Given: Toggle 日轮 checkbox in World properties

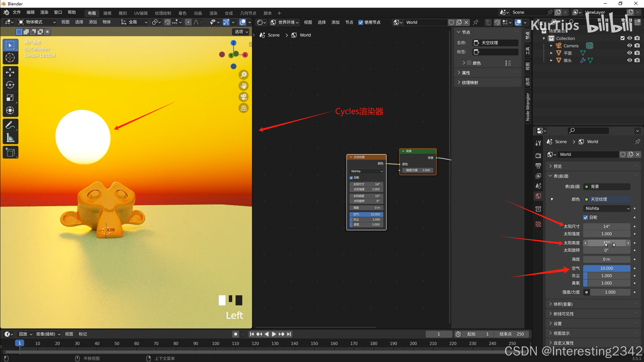Looking at the screenshot, I should pyautogui.click(x=586, y=217).
